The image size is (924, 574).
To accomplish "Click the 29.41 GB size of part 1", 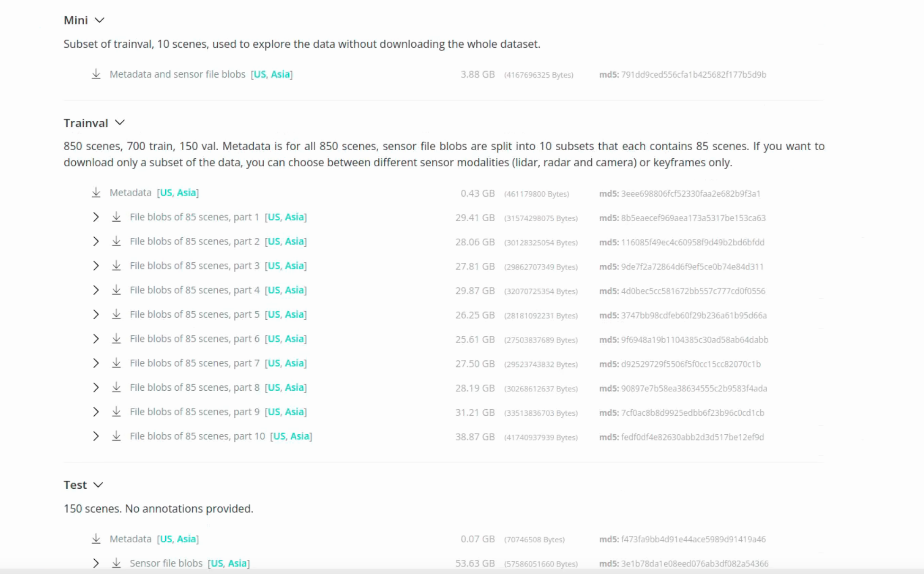I will [475, 218].
